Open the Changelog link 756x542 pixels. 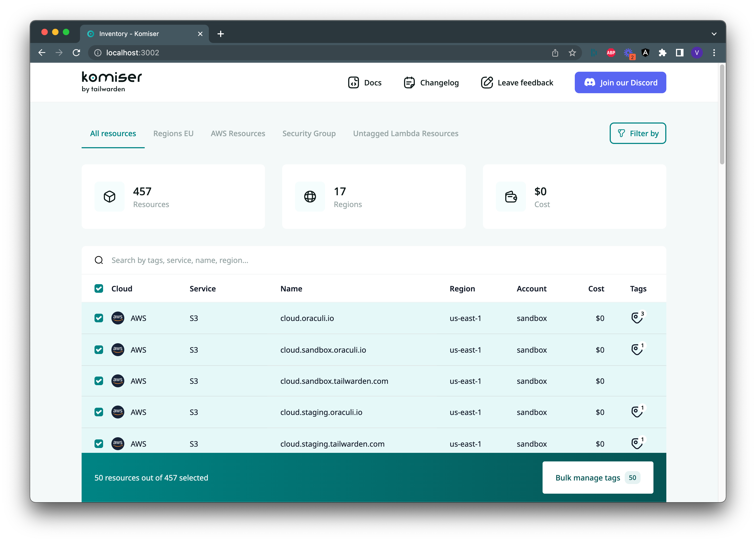point(431,82)
